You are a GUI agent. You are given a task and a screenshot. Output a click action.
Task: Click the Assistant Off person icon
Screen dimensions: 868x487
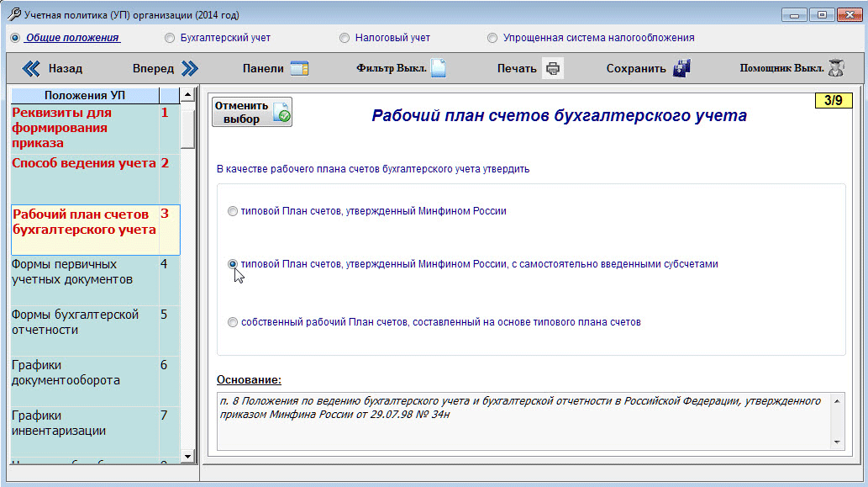coord(836,68)
